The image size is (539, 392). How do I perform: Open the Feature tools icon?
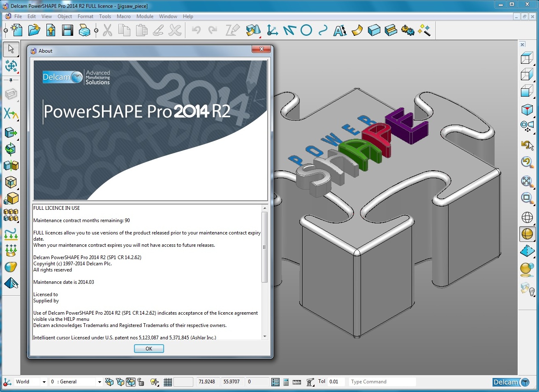[391, 30]
